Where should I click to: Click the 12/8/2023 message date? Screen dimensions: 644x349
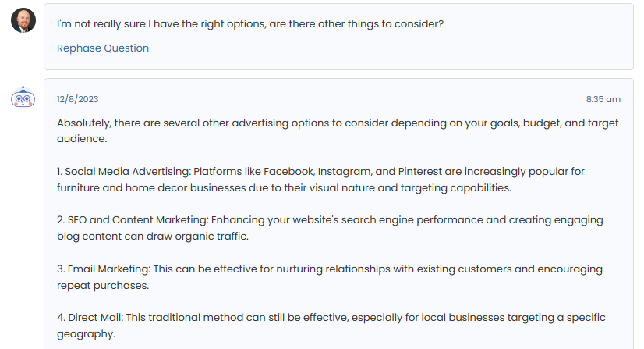tap(78, 99)
